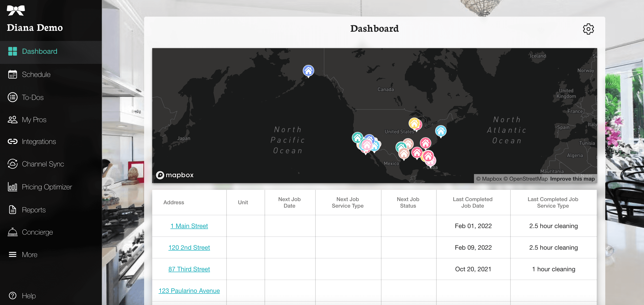The image size is (644, 305).
Task: Click Improve this map link
Action: point(572,179)
